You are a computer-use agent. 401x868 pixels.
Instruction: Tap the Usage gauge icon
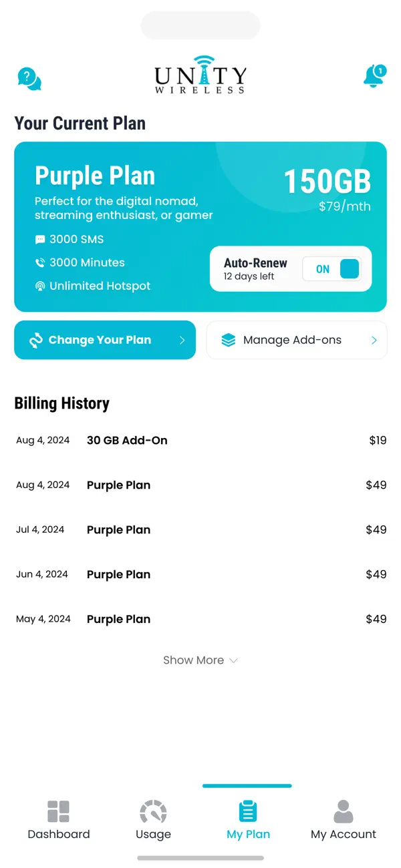pos(153,811)
